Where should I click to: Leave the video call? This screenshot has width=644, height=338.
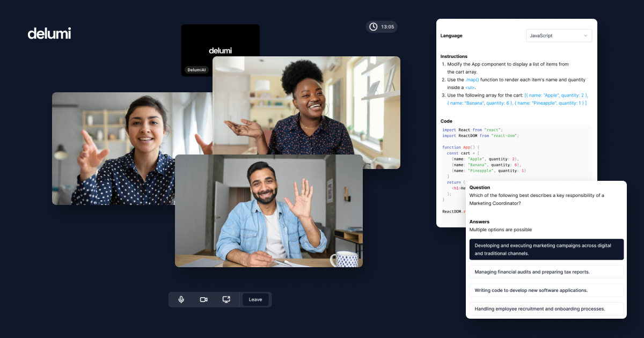pyautogui.click(x=255, y=299)
